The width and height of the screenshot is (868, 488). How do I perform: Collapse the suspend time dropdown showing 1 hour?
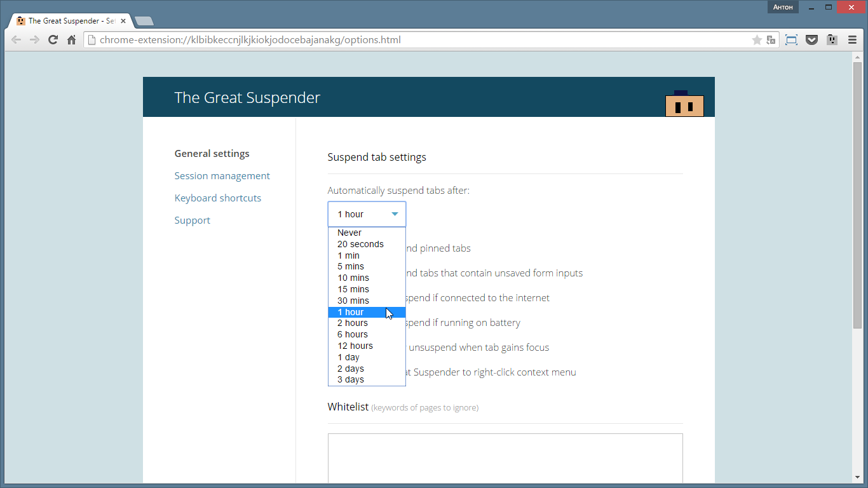367,214
